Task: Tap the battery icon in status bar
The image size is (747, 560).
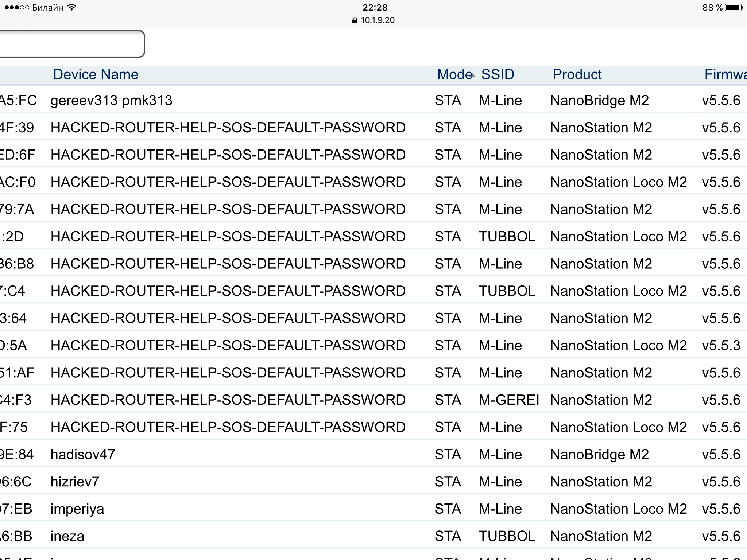Action: [734, 7]
